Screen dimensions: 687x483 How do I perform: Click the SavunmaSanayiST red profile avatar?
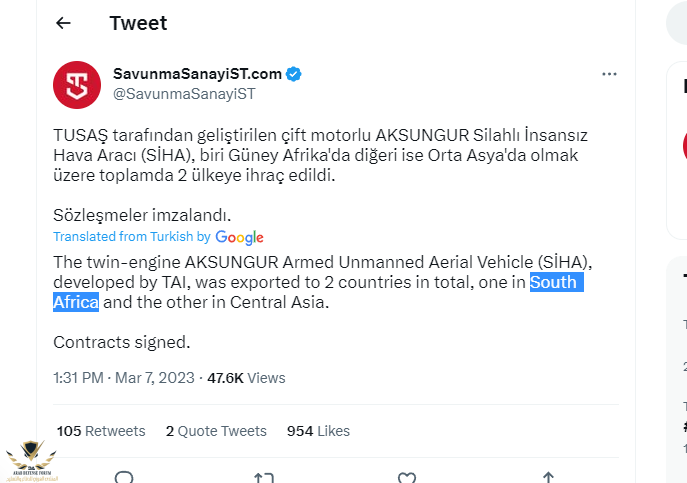pyautogui.click(x=77, y=85)
